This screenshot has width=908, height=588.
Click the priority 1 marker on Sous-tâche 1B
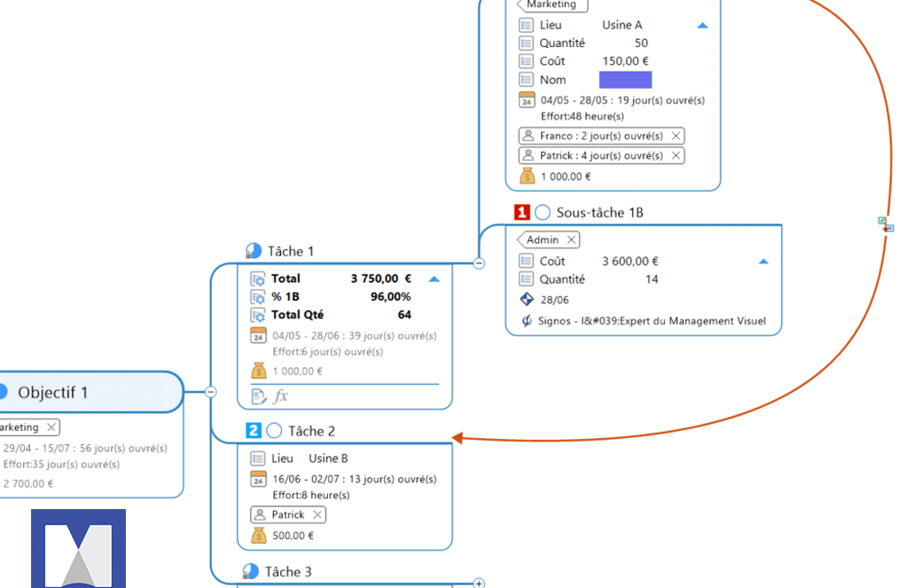click(x=522, y=213)
